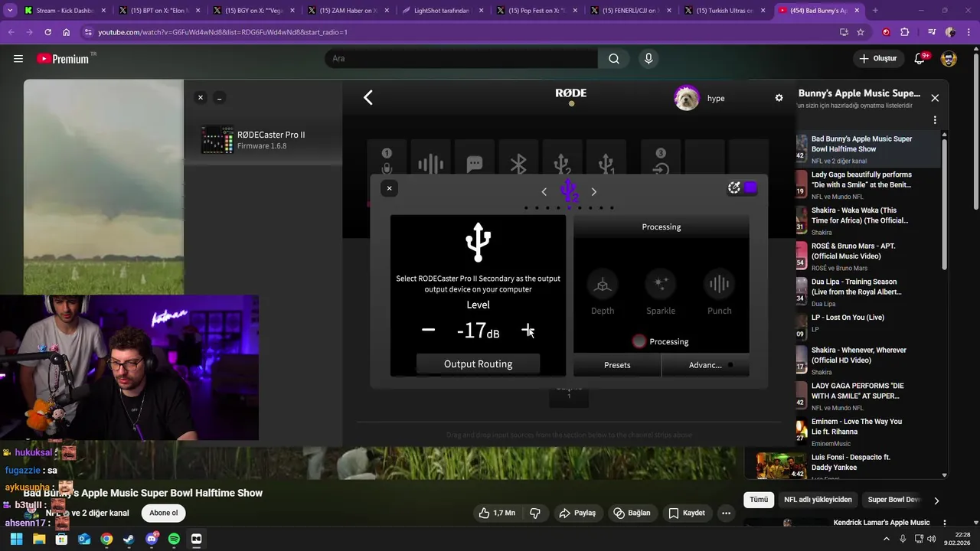Screen dimensions: 980x551
Task: Focus the YouTube search field
Action: pos(461,59)
